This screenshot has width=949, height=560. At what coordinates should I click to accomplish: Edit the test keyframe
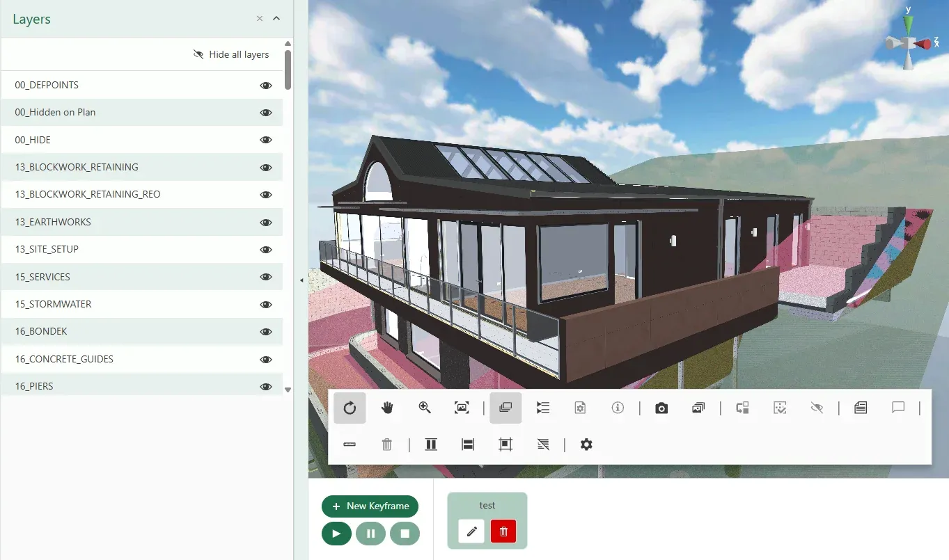[x=471, y=531]
